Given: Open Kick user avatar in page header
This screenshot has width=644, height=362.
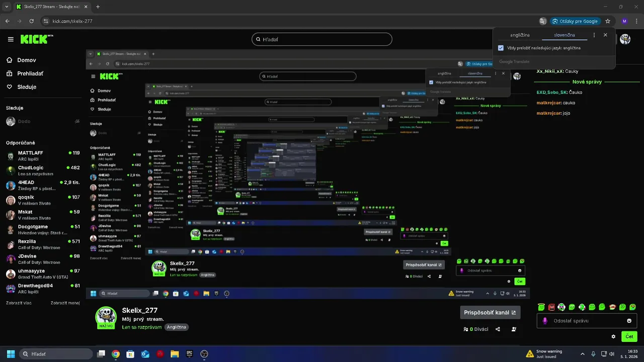Looking at the screenshot, I should click(x=625, y=39).
